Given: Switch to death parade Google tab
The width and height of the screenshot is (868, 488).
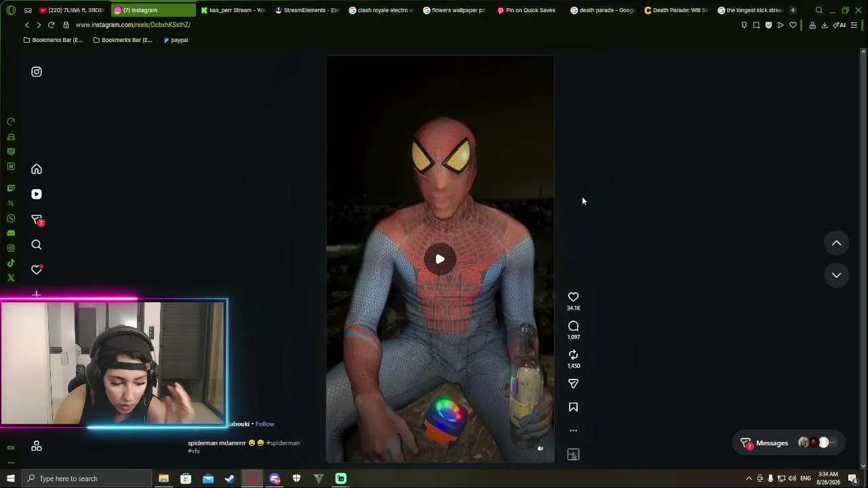Looking at the screenshot, I should [x=603, y=10].
